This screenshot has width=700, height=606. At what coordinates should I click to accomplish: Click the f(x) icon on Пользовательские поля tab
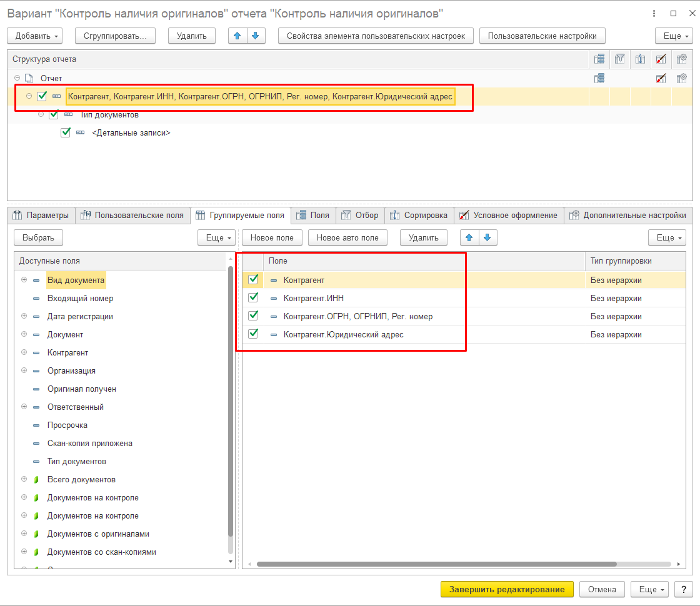(85, 215)
